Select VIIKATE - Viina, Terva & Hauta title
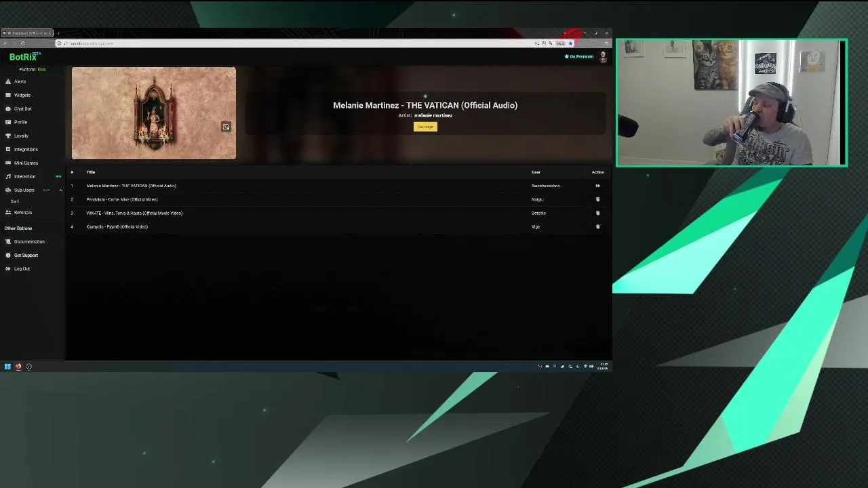Image resolution: width=868 pixels, height=488 pixels. (134, 213)
